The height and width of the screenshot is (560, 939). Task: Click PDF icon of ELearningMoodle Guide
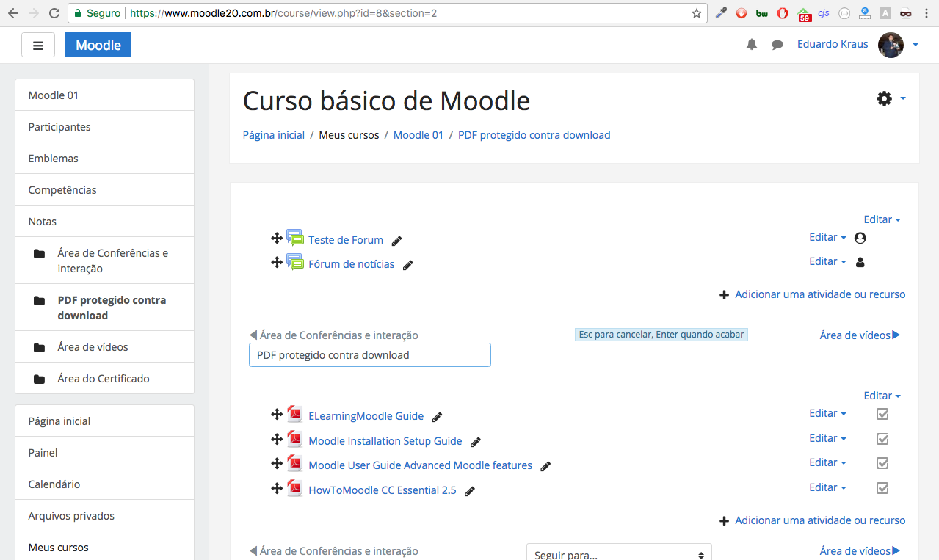click(295, 414)
